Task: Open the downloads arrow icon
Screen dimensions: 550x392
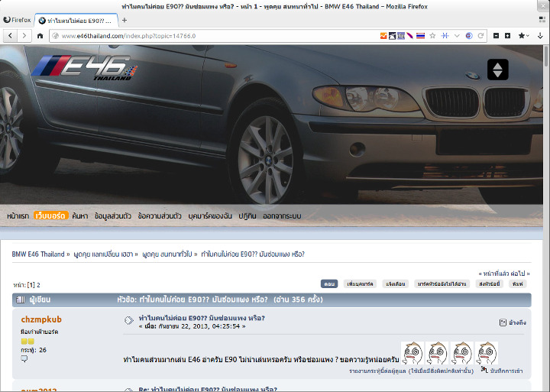Action: click(540, 35)
